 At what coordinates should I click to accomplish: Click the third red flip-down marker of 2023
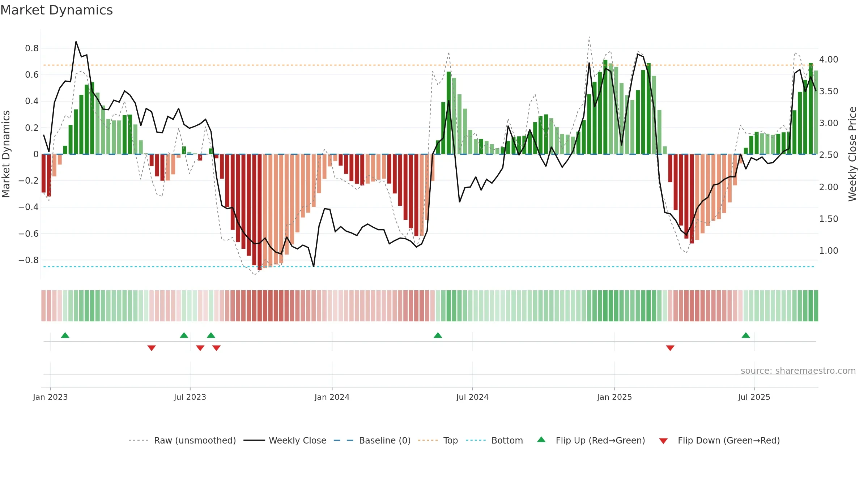pyautogui.click(x=217, y=348)
